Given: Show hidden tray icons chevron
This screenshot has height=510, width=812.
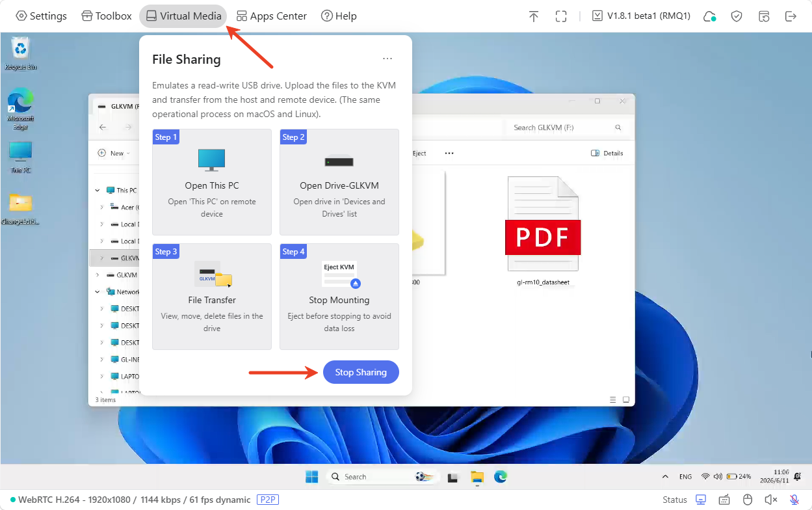Looking at the screenshot, I should [x=665, y=477].
